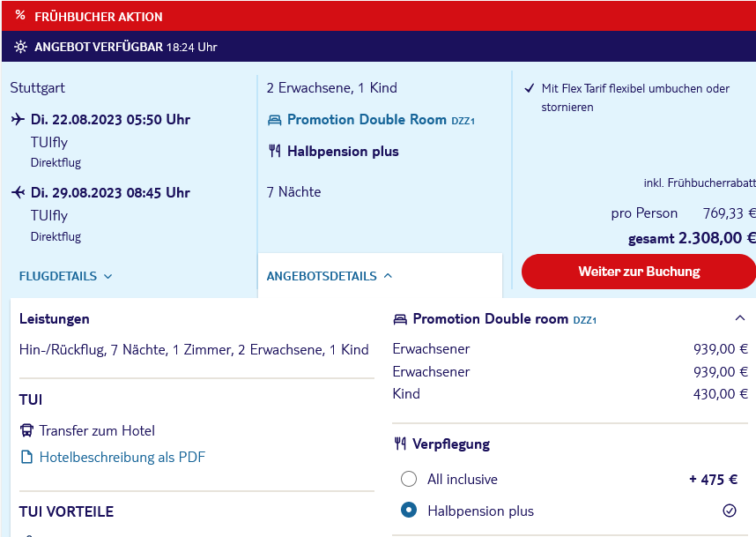Click the sun icon beside Angebot verfügbar
Viewport: 756px width, 537px height.
20,47
